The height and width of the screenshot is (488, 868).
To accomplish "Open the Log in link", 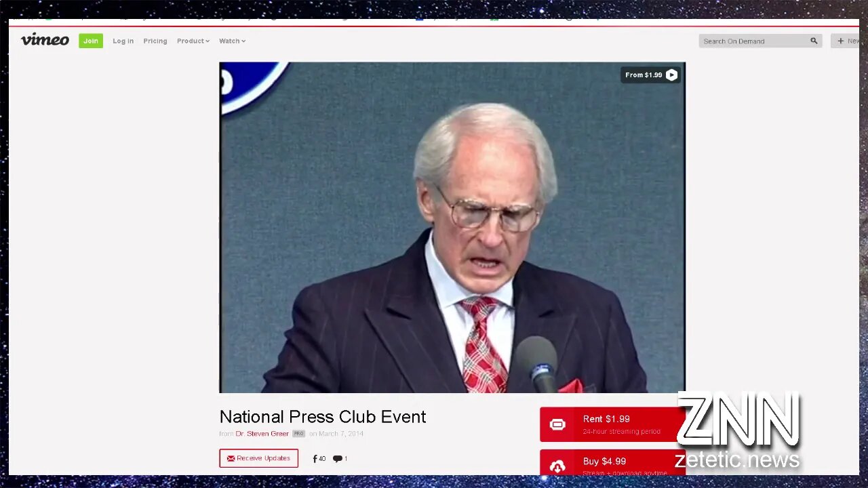I will (123, 41).
